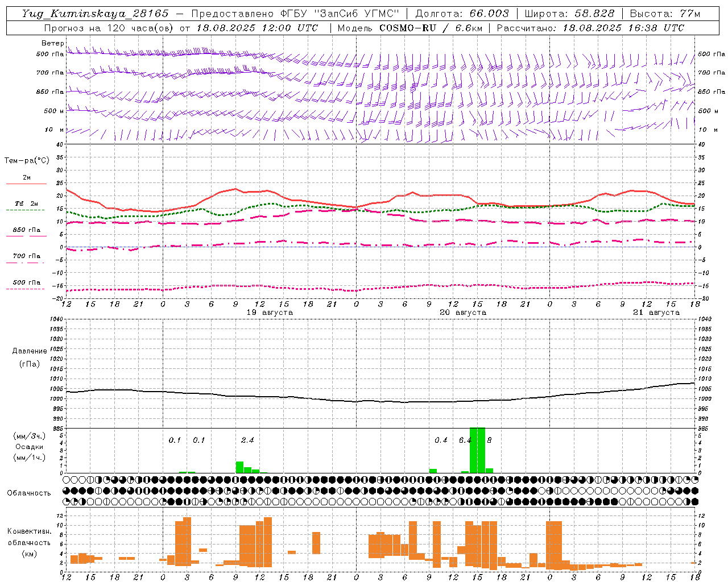Click the 21 августа date label
728x582 pixels.
click(656, 313)
